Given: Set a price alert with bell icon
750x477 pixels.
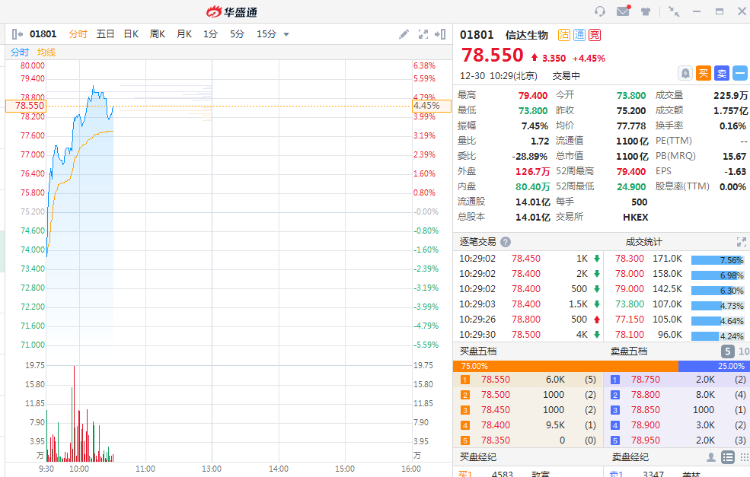Looking at the screenshot, I should point(685,73).
